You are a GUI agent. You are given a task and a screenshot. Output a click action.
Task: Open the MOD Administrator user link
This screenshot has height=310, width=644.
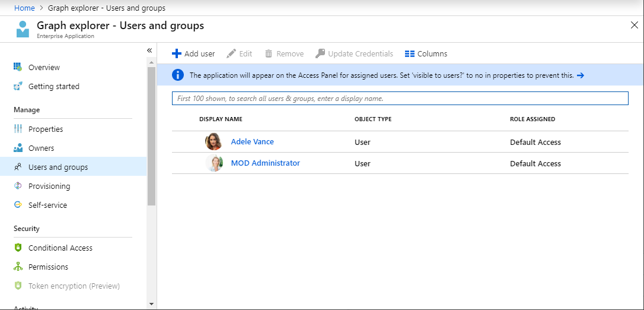point(265,163)
